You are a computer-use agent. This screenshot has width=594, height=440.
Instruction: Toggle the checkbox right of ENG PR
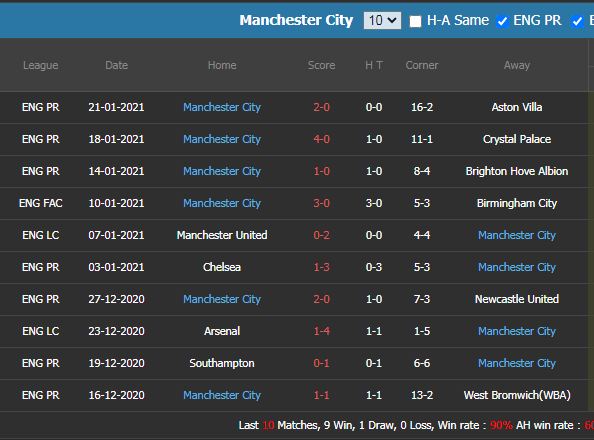(x=577, y=21)
